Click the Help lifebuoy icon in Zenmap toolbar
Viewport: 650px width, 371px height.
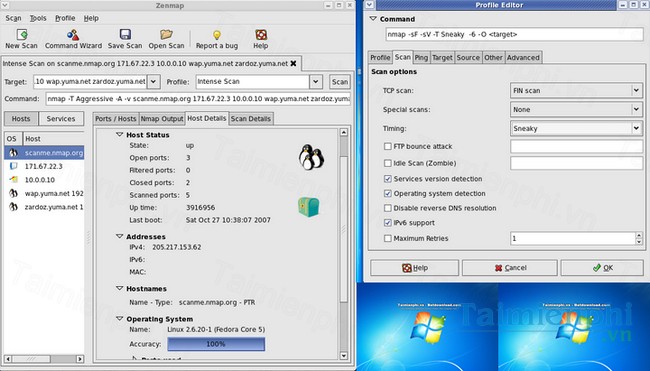(261, 34)
